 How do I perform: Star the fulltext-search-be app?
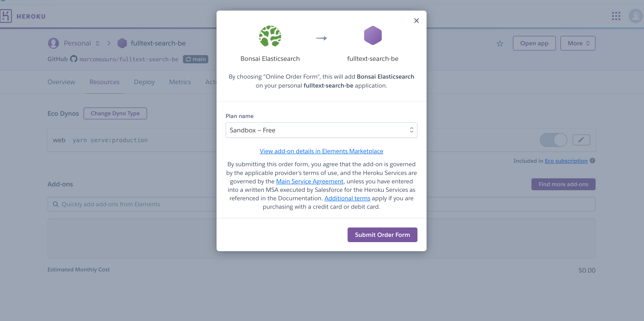[500, 43]
